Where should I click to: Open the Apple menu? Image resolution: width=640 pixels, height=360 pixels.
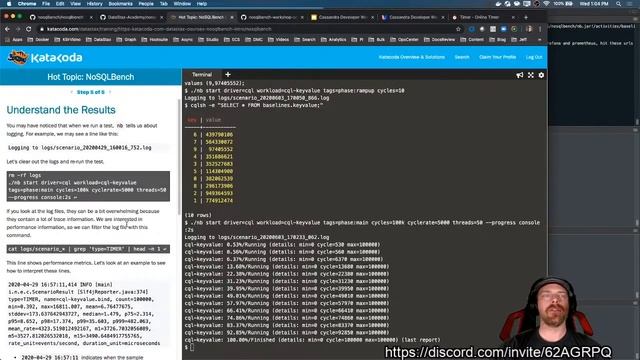[9, 4]
